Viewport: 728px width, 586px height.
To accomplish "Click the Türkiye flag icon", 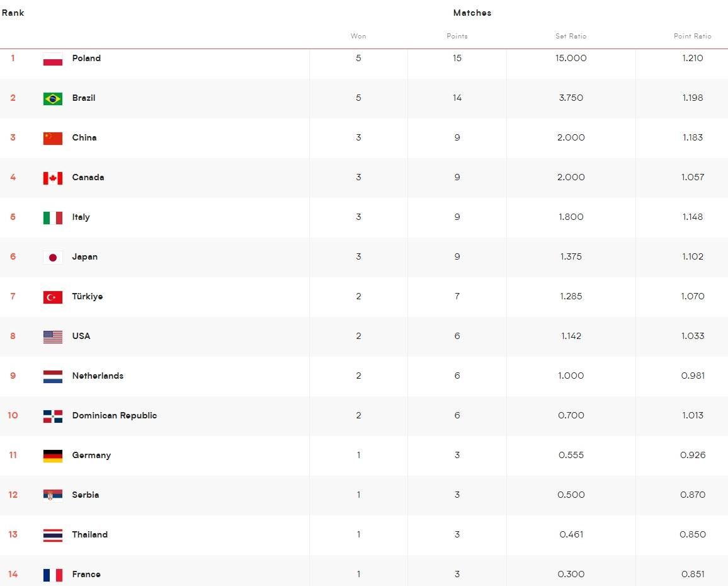I will pos(53,297).
